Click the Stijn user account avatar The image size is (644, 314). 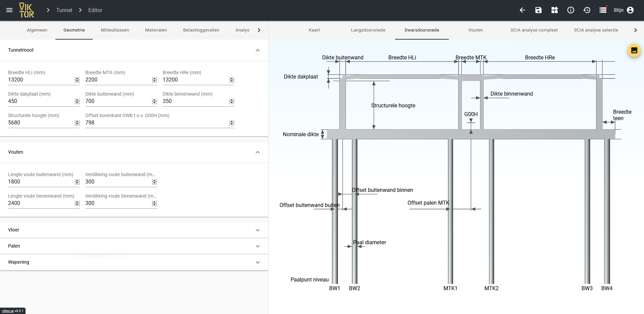(x=630, y=10)
